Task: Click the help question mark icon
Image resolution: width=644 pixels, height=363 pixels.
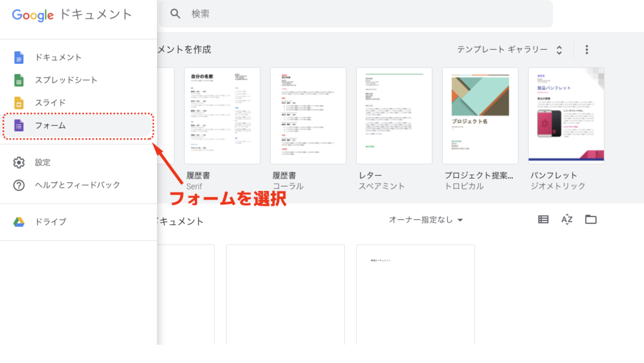Action: (x=19, y=185)
